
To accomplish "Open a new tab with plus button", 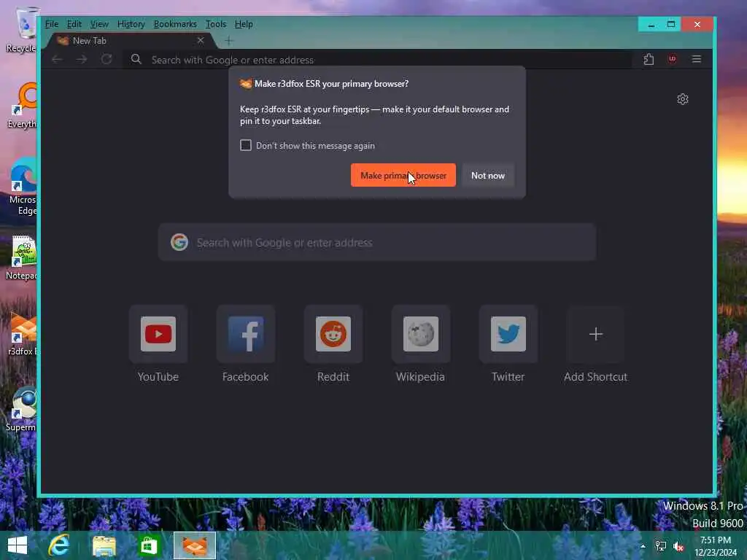I will 229,41.
